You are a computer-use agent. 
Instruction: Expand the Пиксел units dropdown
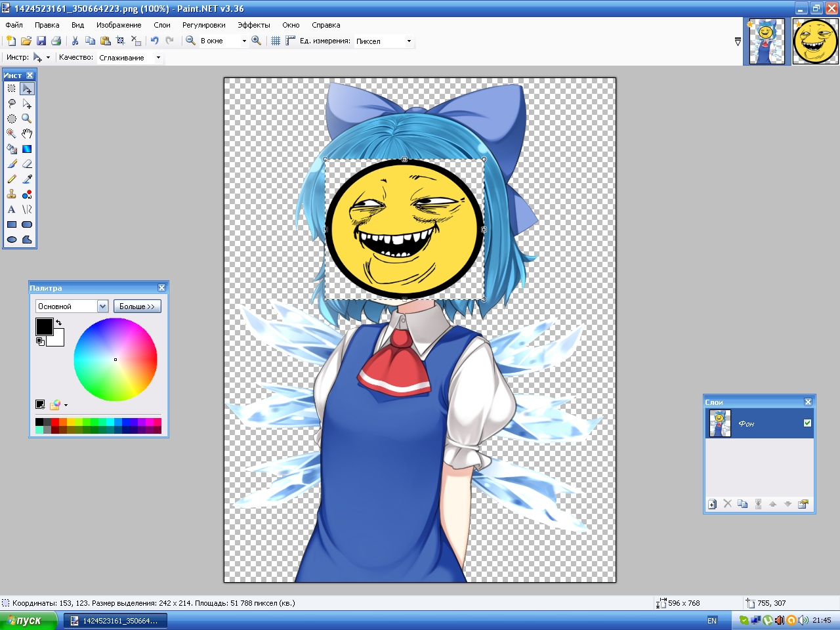tap(409, 41)
